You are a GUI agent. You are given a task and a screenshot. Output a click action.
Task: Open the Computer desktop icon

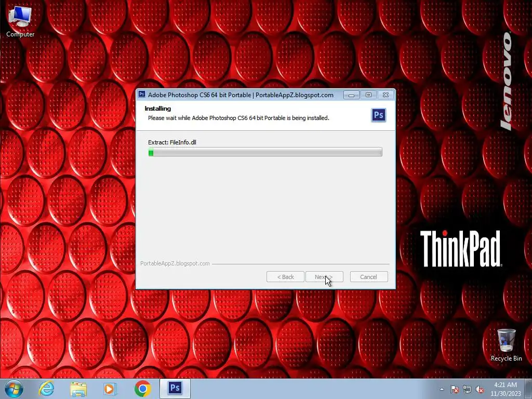coord(20,21)
